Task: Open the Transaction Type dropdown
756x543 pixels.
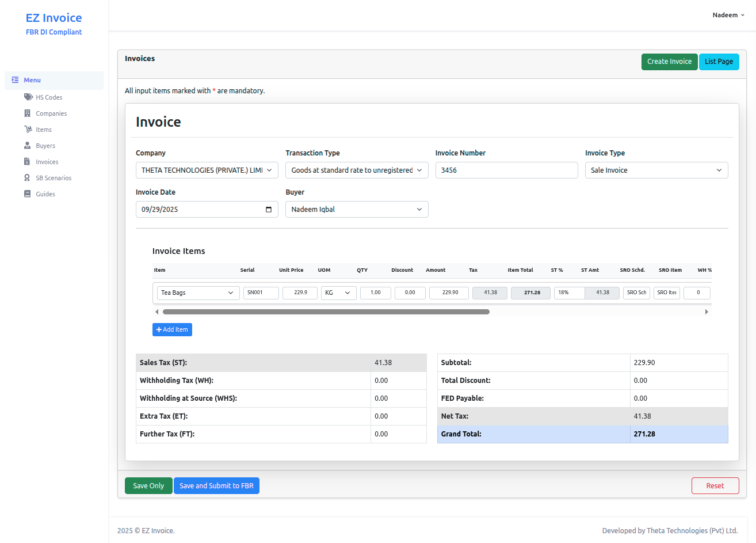Action: (x=357, y=170)
